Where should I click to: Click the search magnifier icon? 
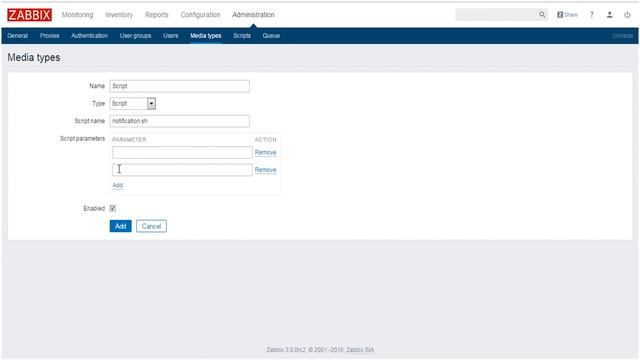tap(542, 15)
